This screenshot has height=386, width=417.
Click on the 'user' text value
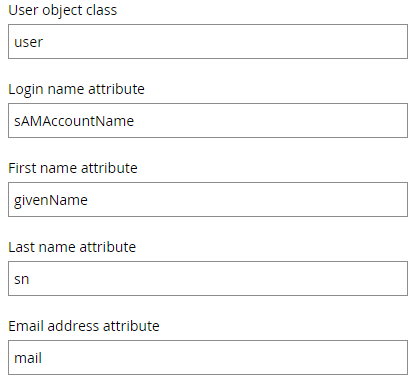pyautogui.click(x=28, y=43)
